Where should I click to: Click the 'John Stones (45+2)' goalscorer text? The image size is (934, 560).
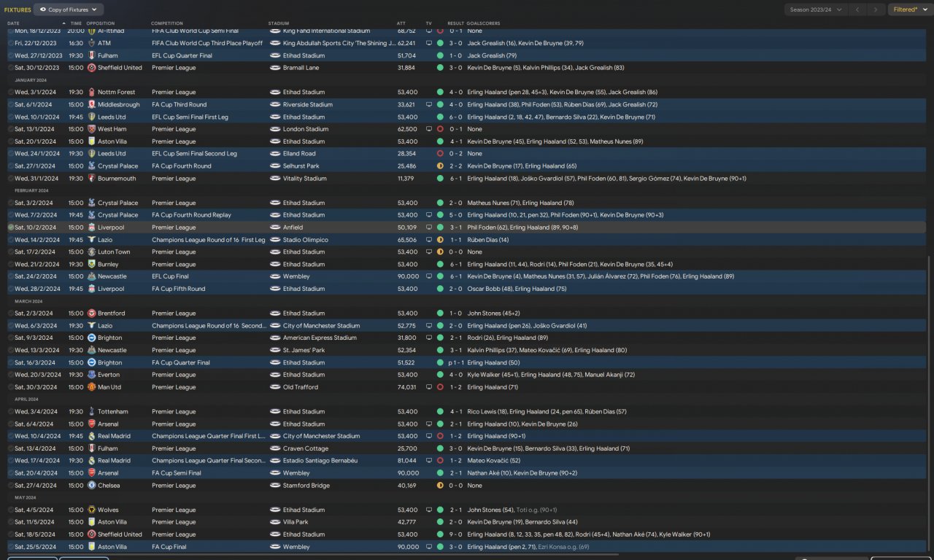point(494,314)
